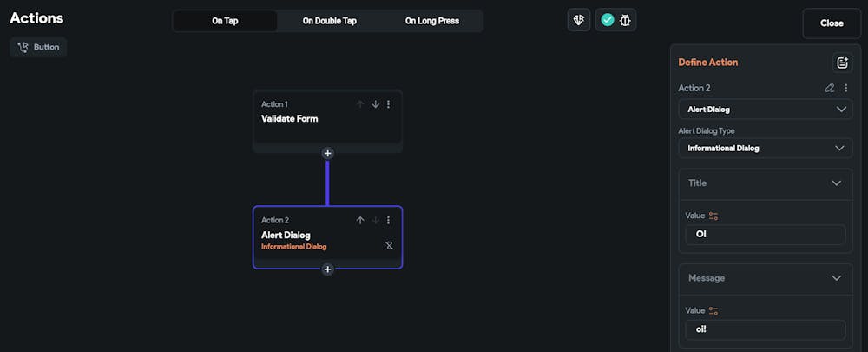Screen dimensions: 868x352
Task: Open the Informational Dialog type dropdown
Action: [765, 148]
